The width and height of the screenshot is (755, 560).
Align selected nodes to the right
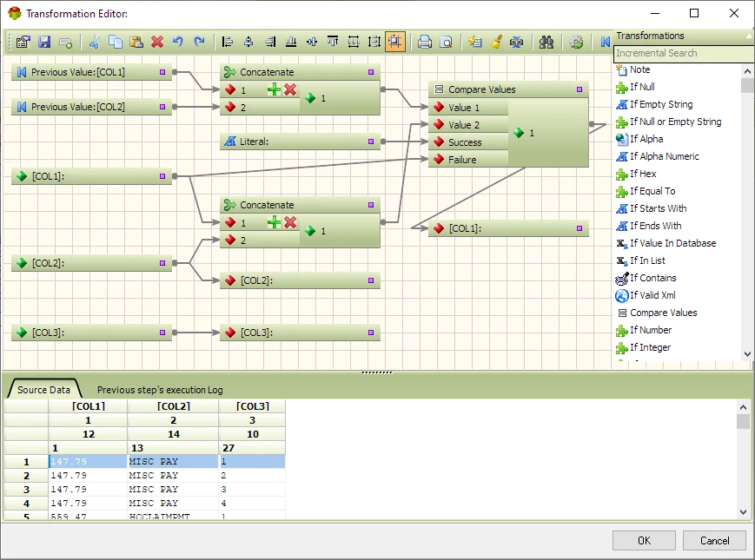tap(270, 42)
